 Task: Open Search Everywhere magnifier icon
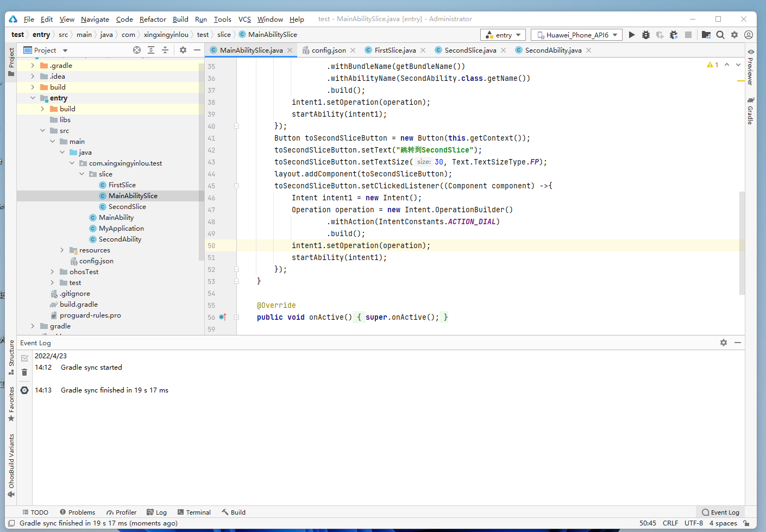coord(720,35)
